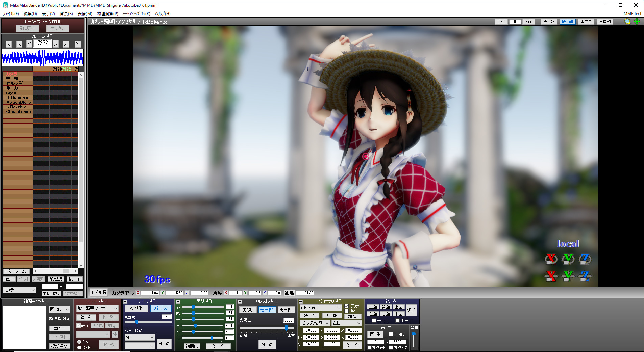The height and width of the screenshot is (352, 644).
Task: Enable the くり返し repeat playback checkbox
Action: (x=391, y=334)
